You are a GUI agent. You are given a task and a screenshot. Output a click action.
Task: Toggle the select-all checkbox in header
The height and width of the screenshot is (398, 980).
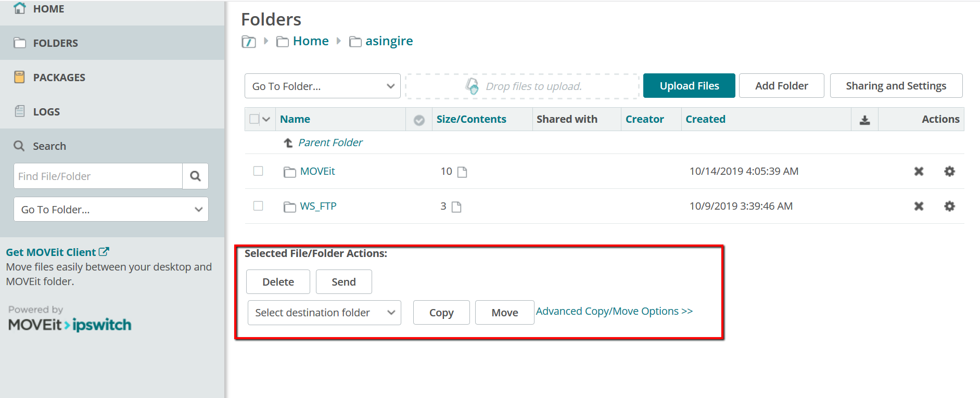coord(254,119)
